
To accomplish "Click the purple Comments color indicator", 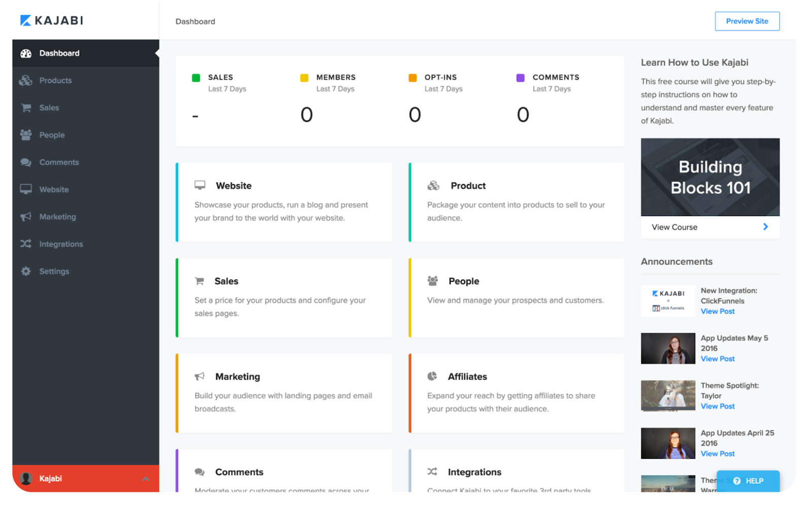I will (520, 78).
